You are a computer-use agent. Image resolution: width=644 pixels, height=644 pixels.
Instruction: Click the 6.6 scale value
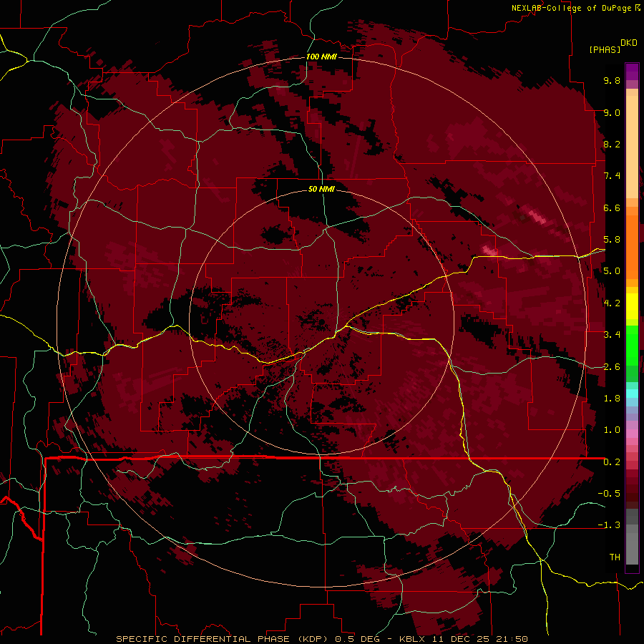612,208
